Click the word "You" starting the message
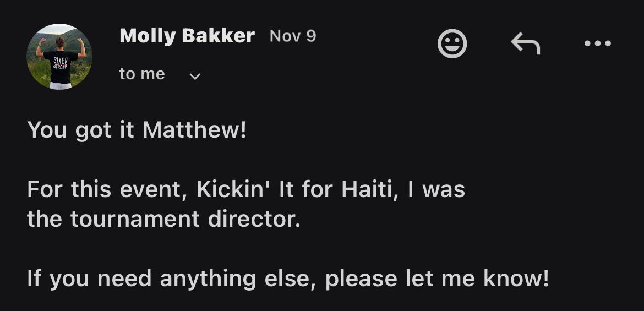The image size is (644, 311). point(47,130)
